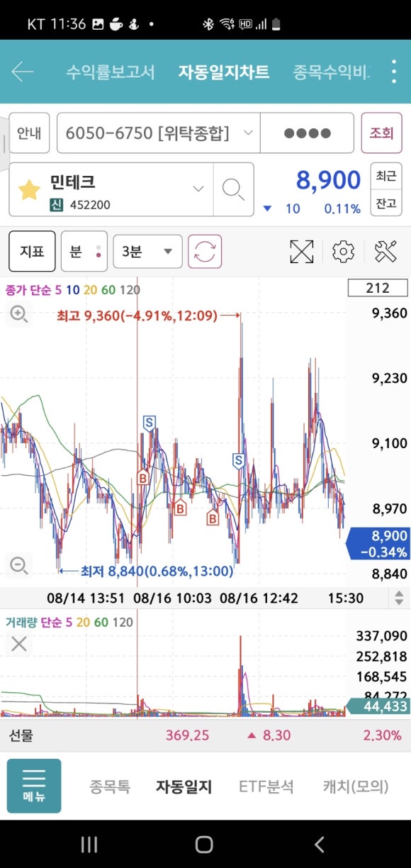Tap the 최근 recent button
This screenshot has height=868, width=411.
[x=386, y=176]
